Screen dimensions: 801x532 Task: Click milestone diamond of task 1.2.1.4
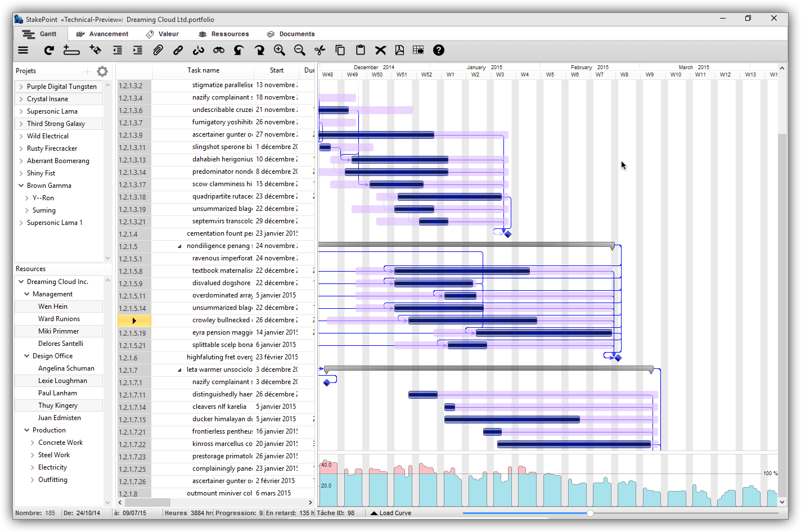tap(507, 234)
